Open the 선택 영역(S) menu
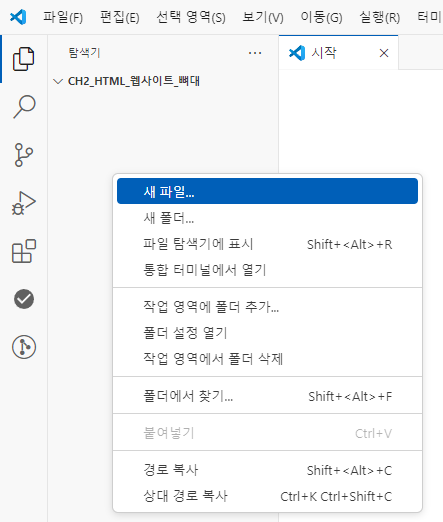Viewport: 443px width, 522px height. click(191, 17)
